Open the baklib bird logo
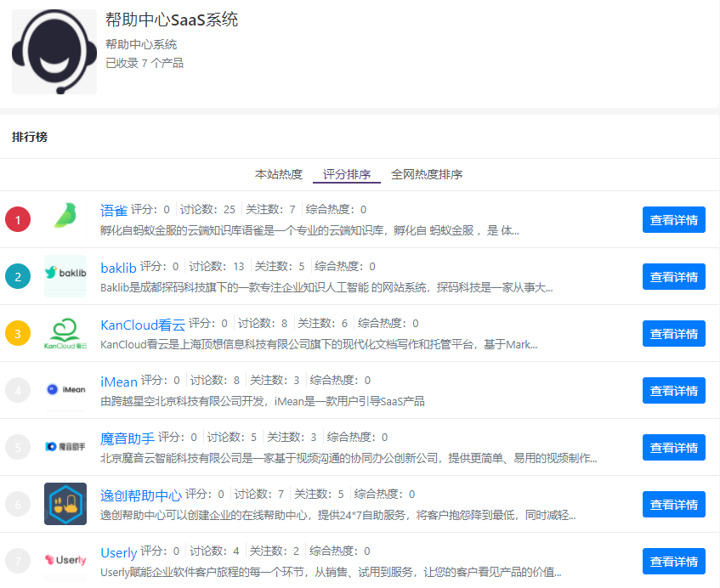Viewport: 720px width, 588px height. click(65, 275)
